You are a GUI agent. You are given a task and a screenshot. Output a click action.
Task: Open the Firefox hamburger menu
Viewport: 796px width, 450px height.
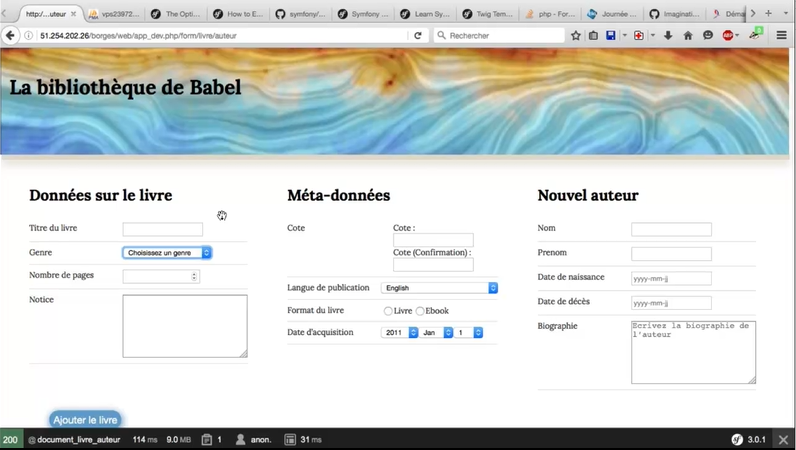[784, 35]
